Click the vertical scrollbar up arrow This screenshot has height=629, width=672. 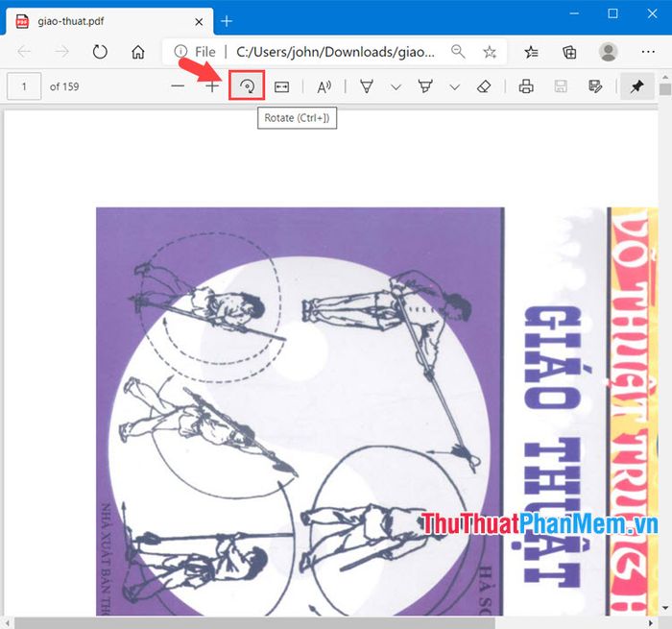point(665,77)
